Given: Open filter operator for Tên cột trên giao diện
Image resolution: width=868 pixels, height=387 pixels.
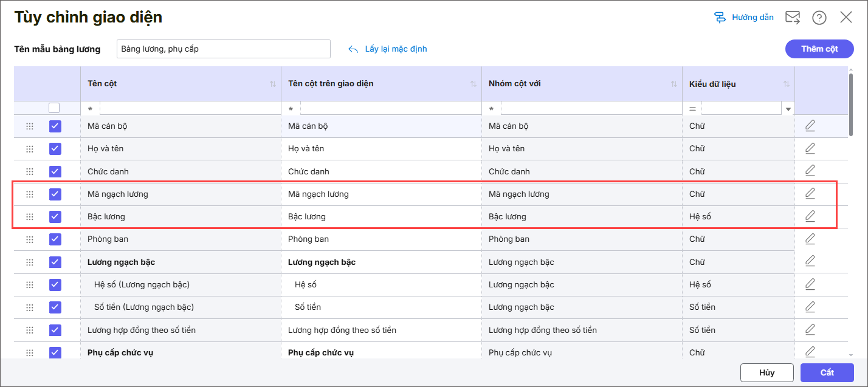Looking at the screenshot, I should 291,109.
